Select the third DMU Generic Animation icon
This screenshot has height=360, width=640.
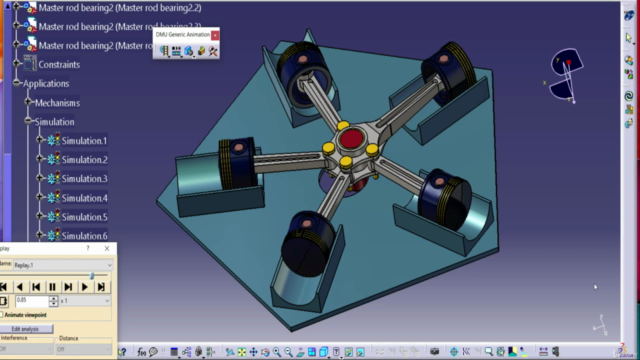pos(189,51)
